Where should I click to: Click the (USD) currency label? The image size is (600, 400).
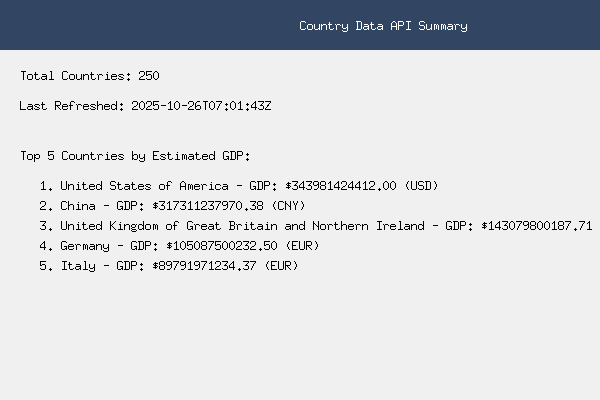[422, 186]
